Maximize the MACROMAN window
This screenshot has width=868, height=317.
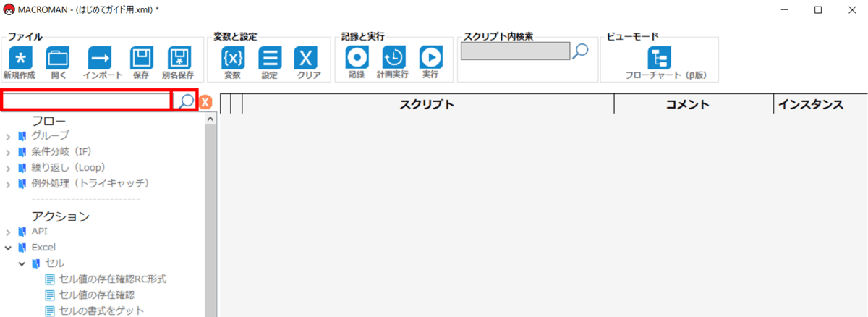pos(818,9)
